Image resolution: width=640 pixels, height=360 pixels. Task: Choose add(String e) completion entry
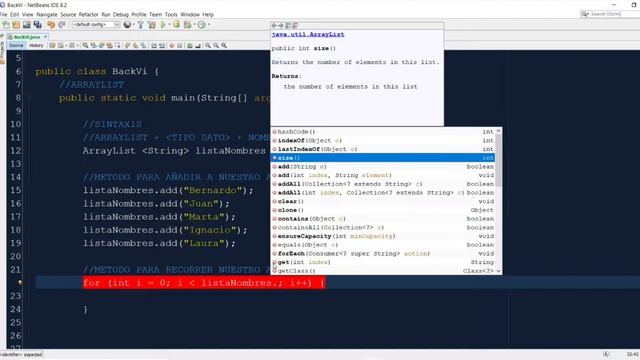coord(383,167)
